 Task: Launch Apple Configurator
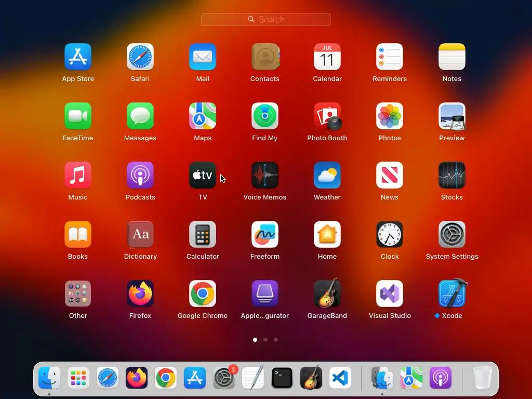point(265,294)
